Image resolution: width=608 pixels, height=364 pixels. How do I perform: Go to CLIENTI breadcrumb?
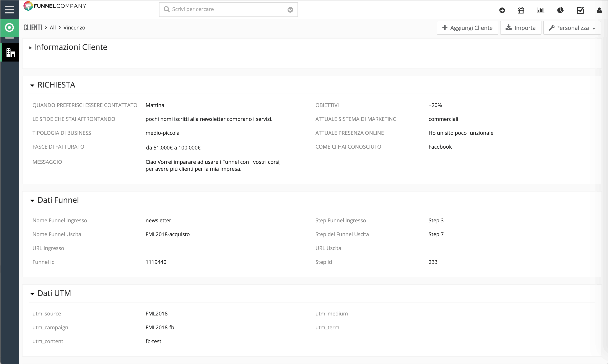click(33, 28)
